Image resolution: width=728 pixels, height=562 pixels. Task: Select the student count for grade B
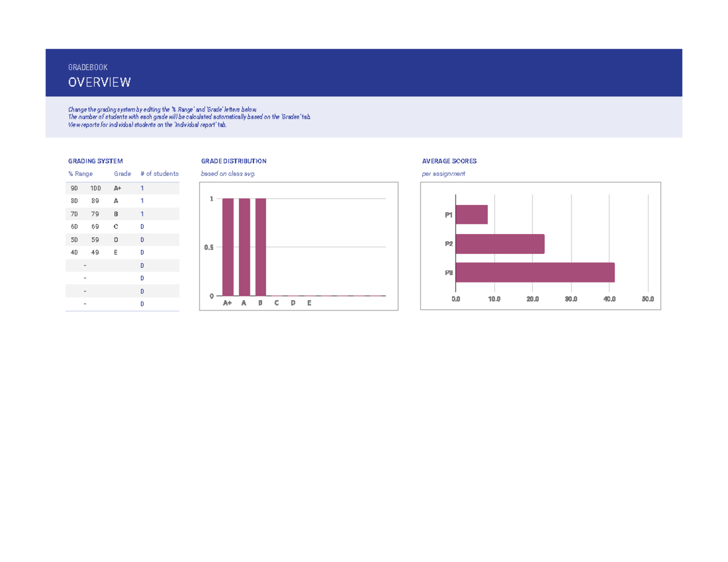142,214
